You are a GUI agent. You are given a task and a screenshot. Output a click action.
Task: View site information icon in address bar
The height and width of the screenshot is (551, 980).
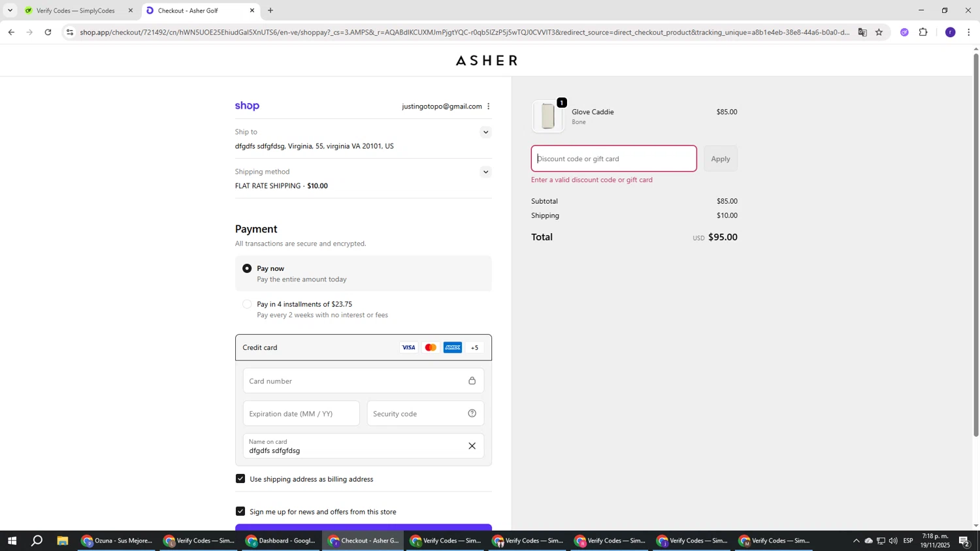click(x=71, y=32)
